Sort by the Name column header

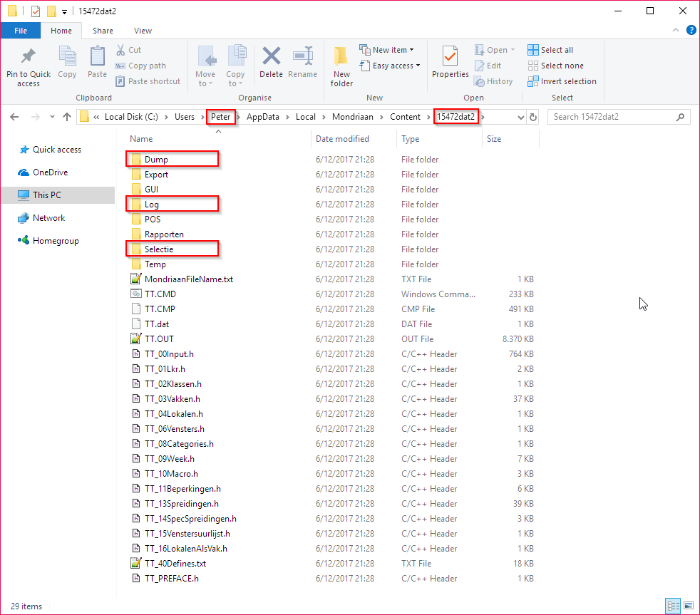click(141, 139)
